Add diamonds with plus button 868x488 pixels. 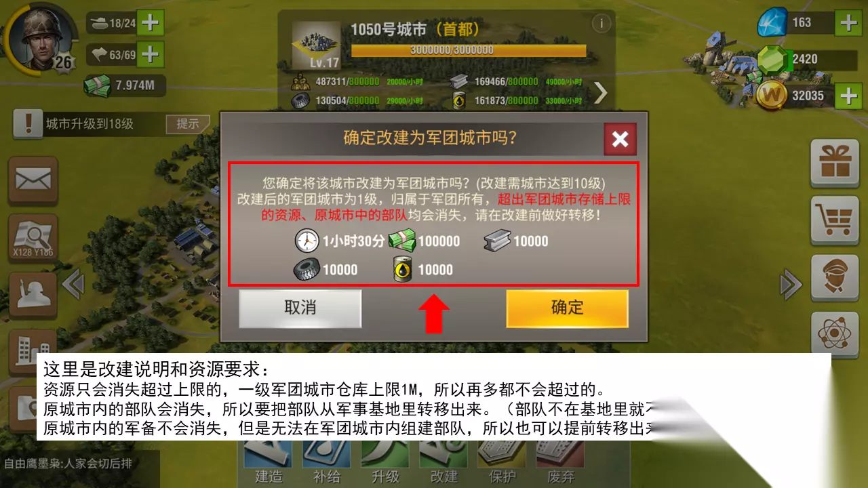(x=848, y=23)
